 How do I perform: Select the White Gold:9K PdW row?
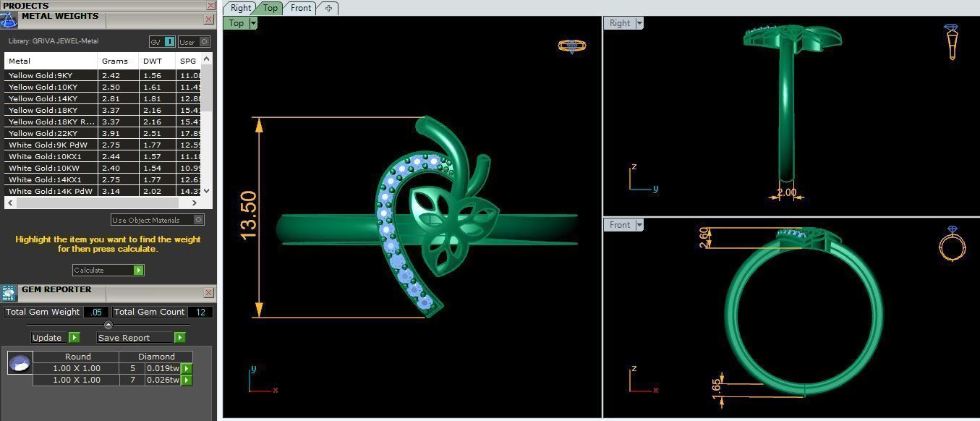coord(103,145)
